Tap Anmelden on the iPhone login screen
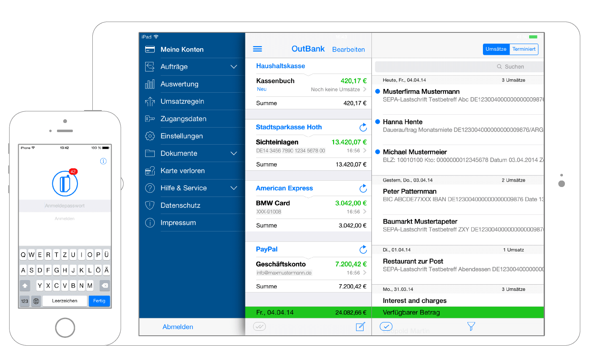This screenshot has width=594, height=364. tap(65, 219)
